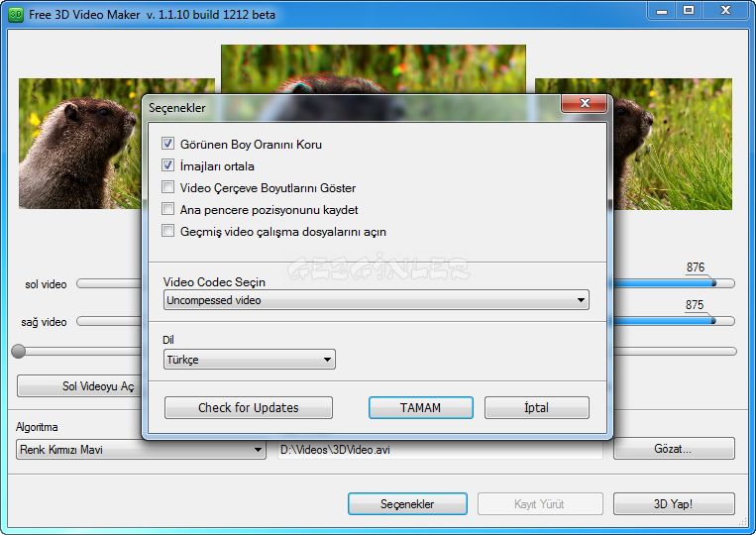Screen dimensions: 756x535
Task: Click the Video Codec Seçin label
Action: [214, 282]
